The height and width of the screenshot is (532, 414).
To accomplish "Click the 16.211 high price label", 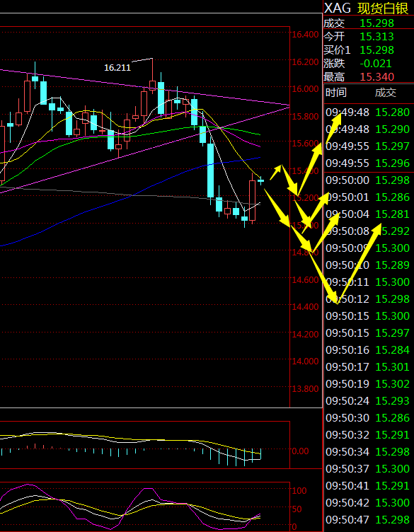I will click(x=117, y=67).
